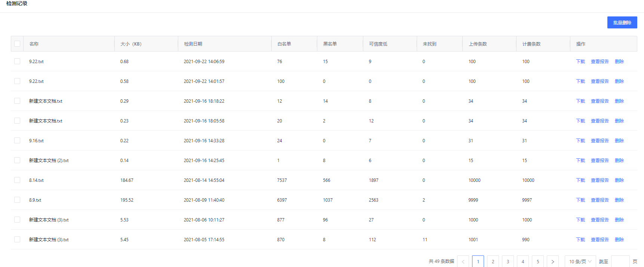Download 新建文本文档 (3).txt dated 2021-08-06
Screen dimensions: 644x267
[x=580, y=220]
